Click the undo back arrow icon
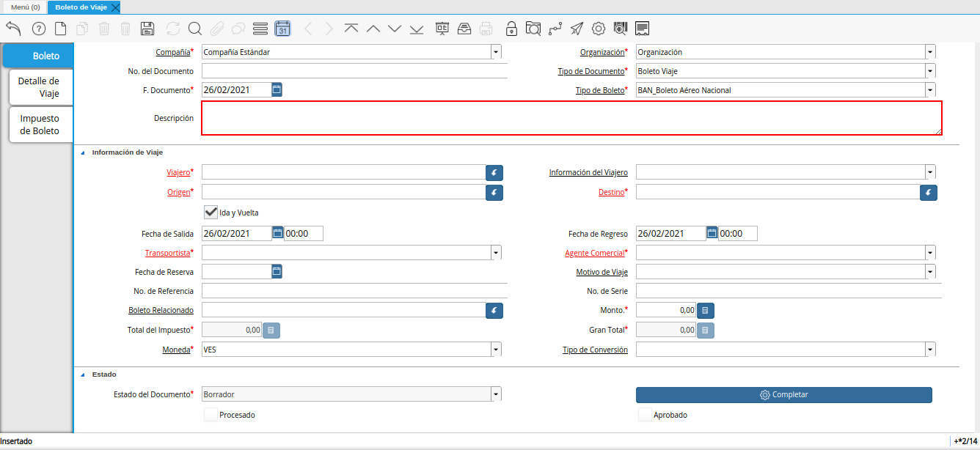Image resolution: width=980 pixels, height=450 pixels. click(13, 29)
